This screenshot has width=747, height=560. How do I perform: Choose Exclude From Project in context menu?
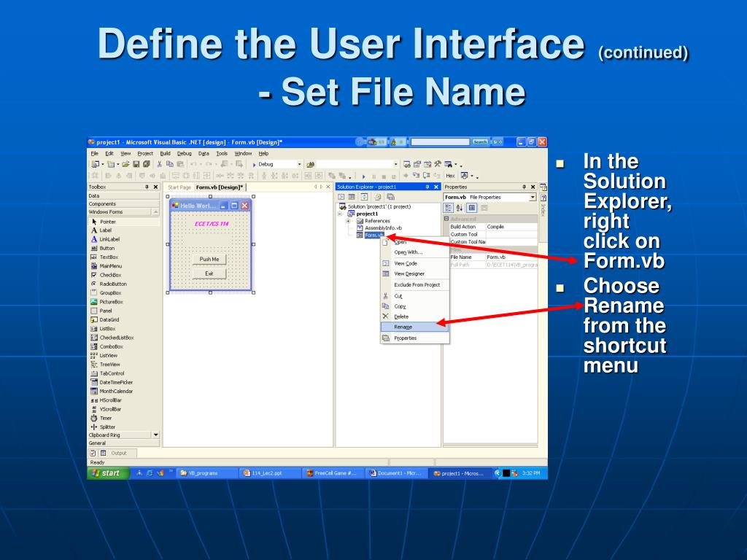click(x=414, y=285)
